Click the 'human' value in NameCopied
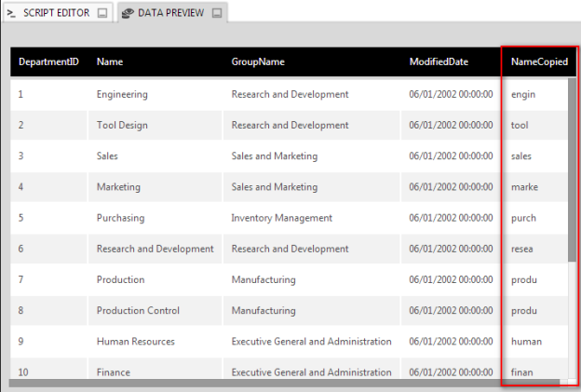This screenshot has height=392, width=581. 526,342
